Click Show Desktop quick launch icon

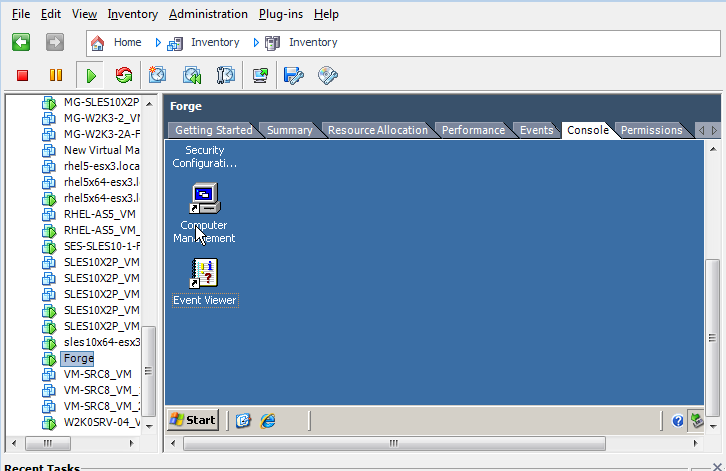(x=243, y=421)
